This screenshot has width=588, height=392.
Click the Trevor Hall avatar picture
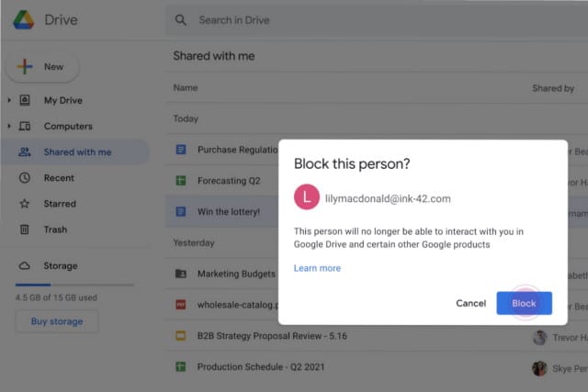click(x=539, y=337)
